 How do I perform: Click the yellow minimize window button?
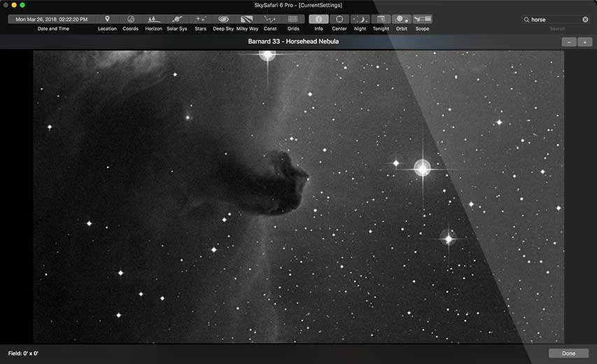[14, 5]
